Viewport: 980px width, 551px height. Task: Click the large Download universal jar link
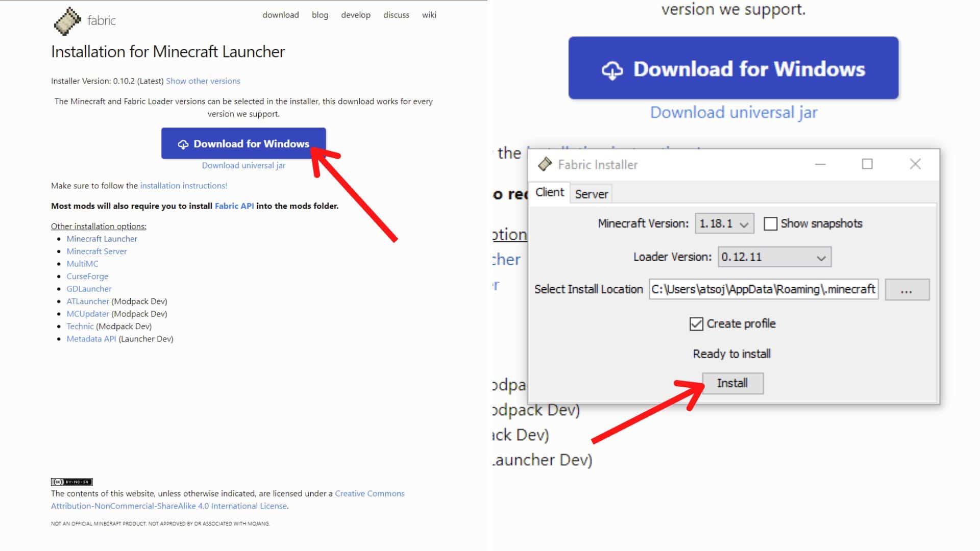click(734, 112)
